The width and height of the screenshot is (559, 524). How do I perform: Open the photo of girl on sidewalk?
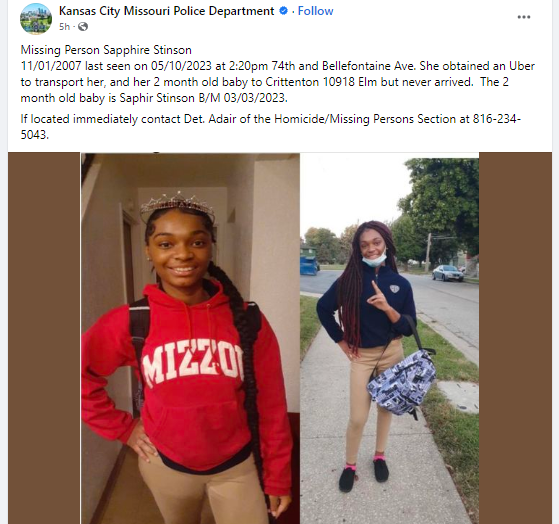tap(389, 340)
